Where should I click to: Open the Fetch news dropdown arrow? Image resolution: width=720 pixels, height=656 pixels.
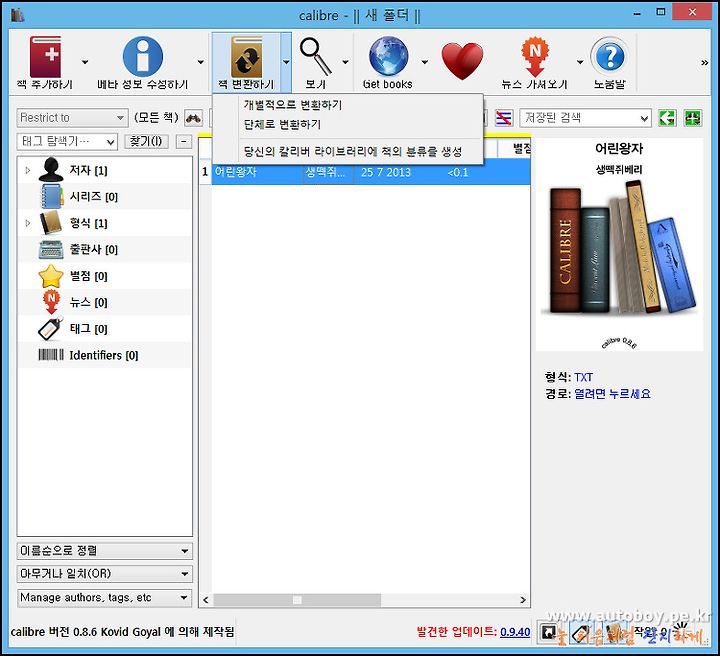(580, 62)
